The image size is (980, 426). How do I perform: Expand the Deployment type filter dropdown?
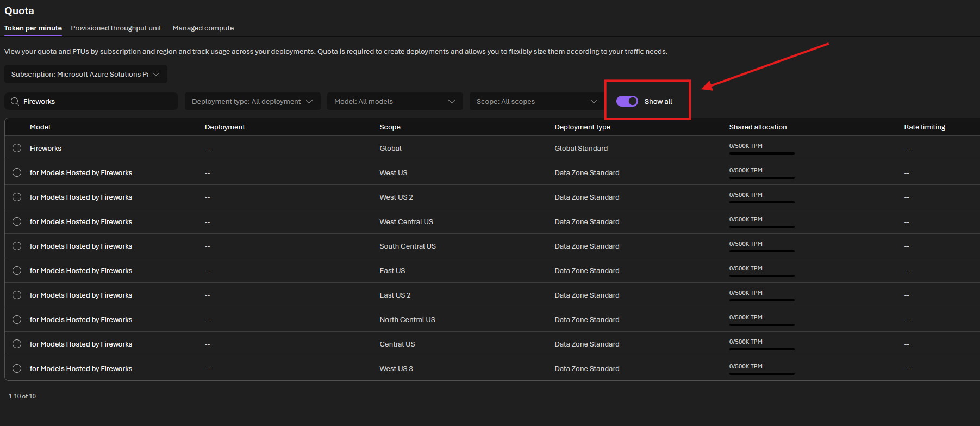click(252, 102)
